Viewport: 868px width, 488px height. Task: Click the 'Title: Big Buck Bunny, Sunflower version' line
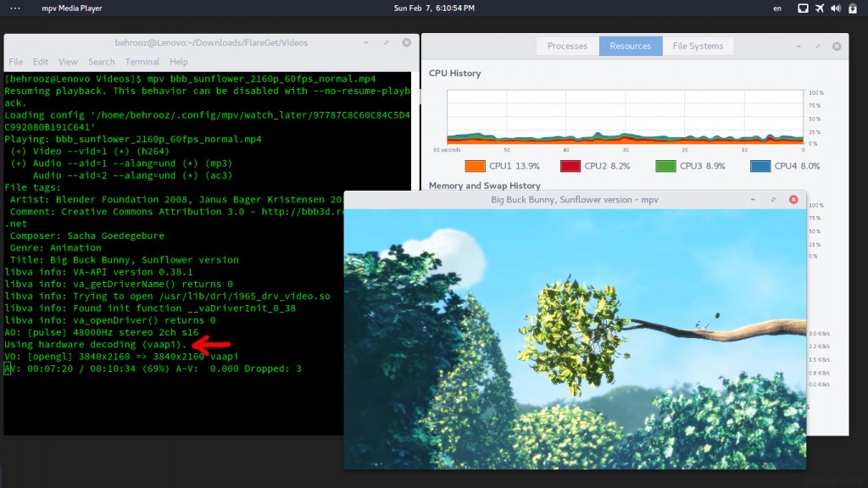(124, 260)
